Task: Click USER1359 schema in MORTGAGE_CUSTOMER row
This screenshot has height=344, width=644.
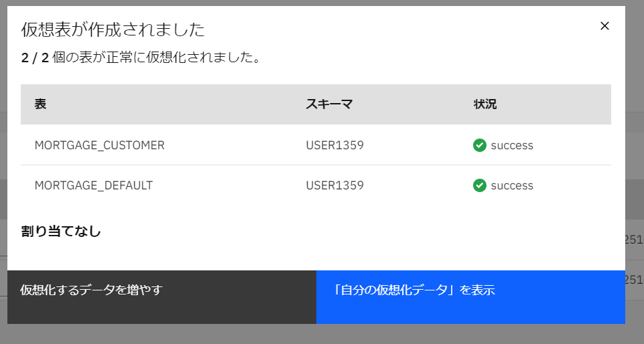Action: (334, 145)
